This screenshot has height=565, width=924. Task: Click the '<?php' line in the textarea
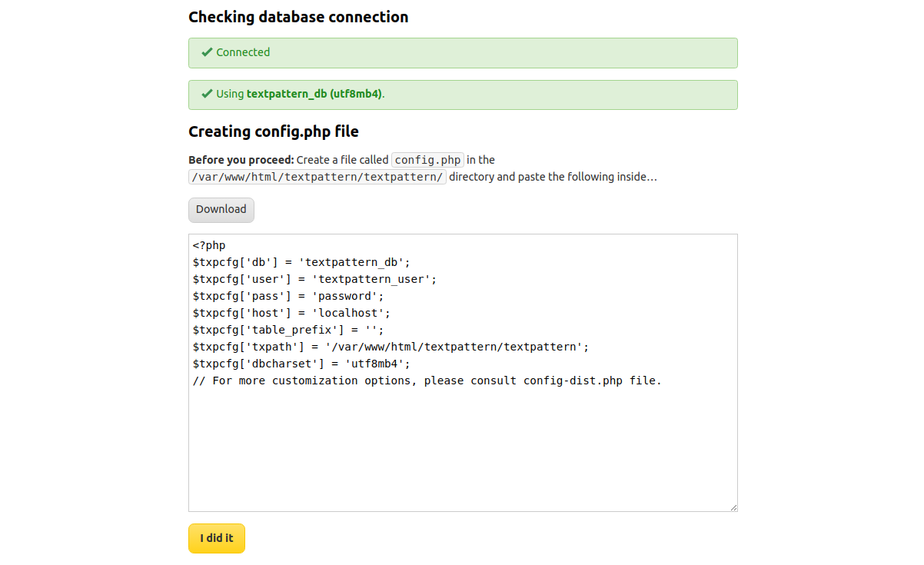pyautogui.click(x=209, y=246)
